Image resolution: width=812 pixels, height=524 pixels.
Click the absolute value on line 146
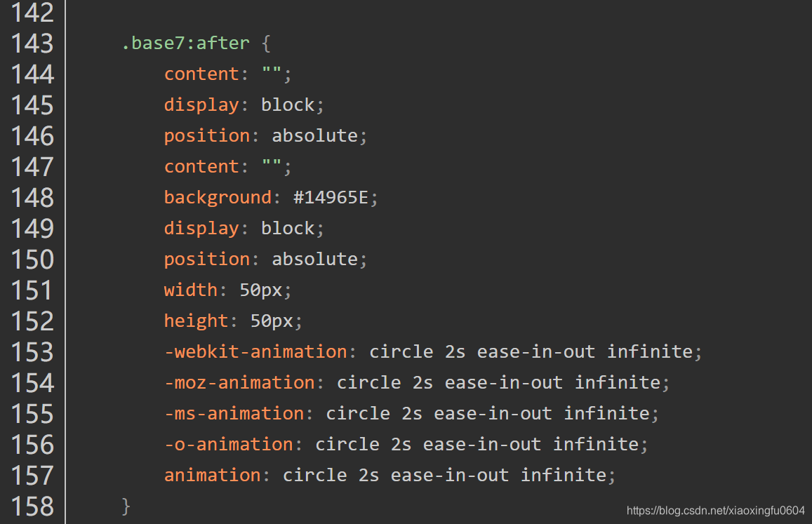point(315,135)
